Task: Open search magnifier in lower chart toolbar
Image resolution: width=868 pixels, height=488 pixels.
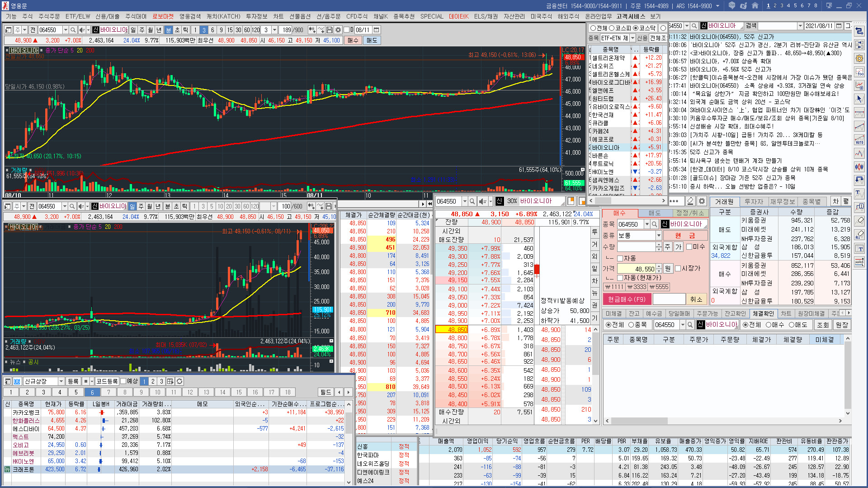Action: coord(73,206)
